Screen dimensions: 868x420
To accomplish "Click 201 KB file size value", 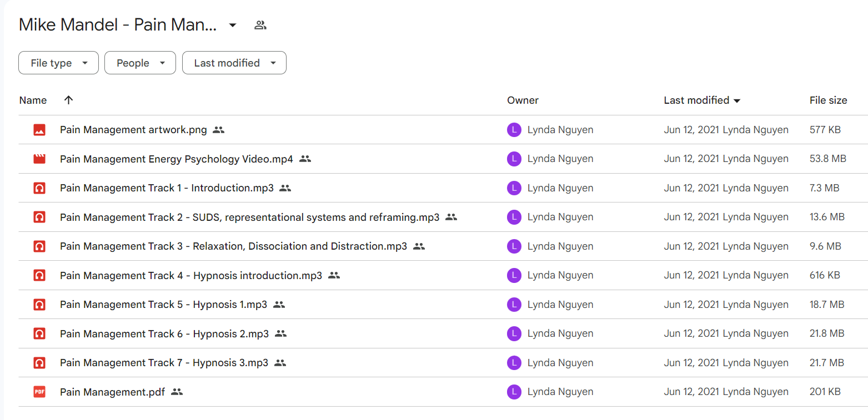I will coord(825,392).
